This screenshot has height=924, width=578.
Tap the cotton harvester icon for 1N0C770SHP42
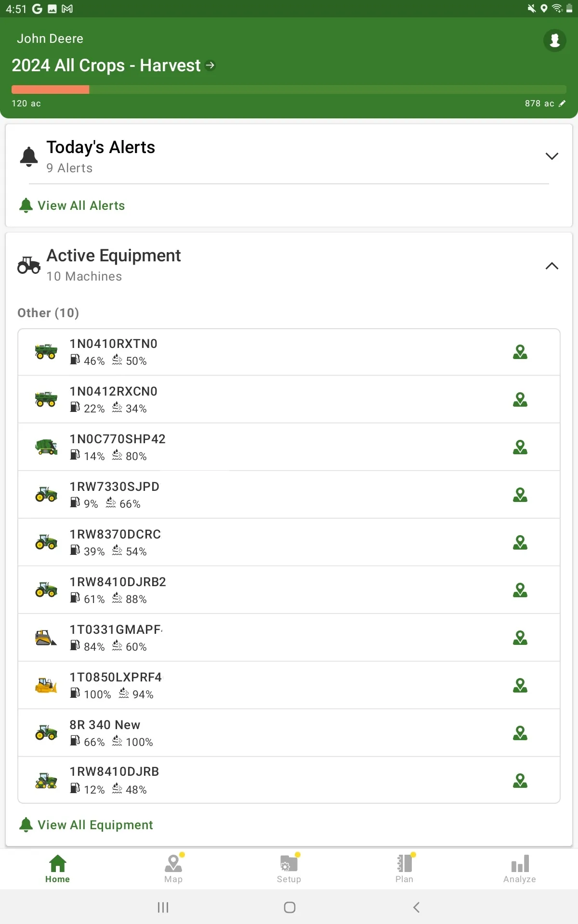[46, 447]
